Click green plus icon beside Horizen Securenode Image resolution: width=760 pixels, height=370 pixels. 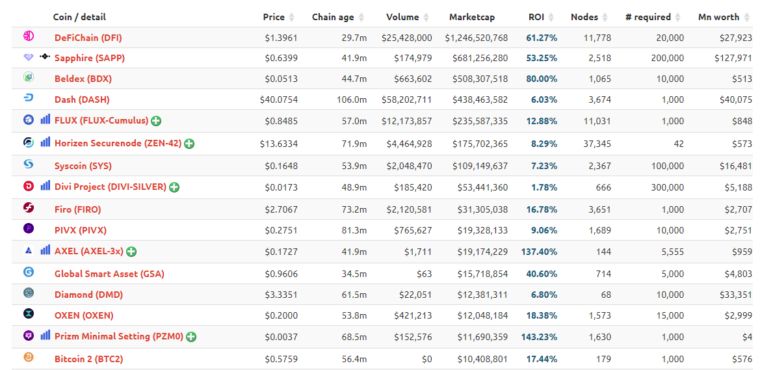tap(189, 144)
